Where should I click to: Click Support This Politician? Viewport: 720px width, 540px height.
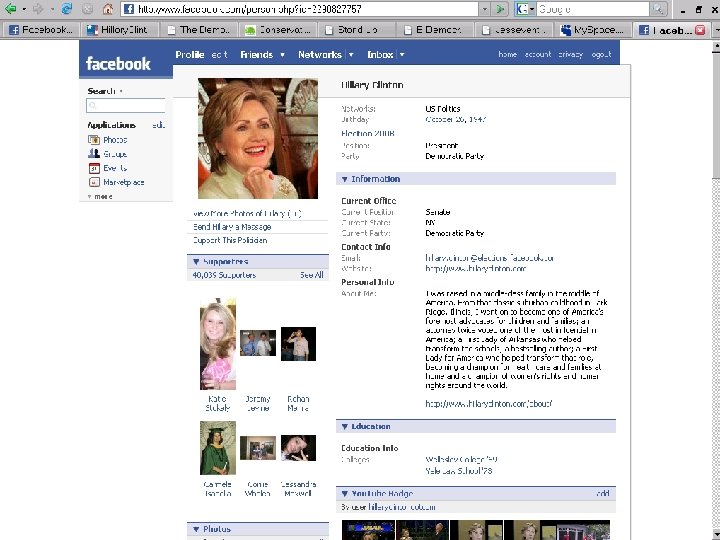coord(230,240)
